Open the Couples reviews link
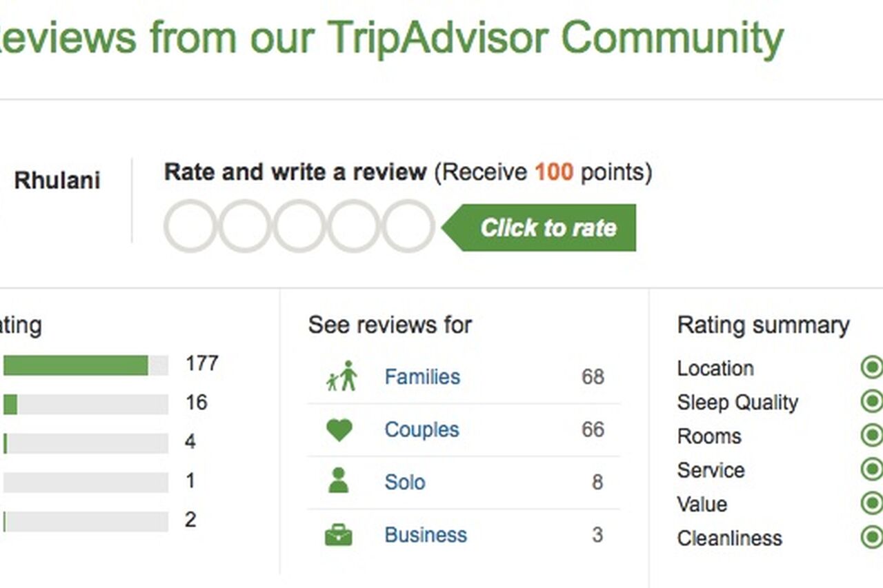This screenshot has width=883, height=588. coord(421,429)
